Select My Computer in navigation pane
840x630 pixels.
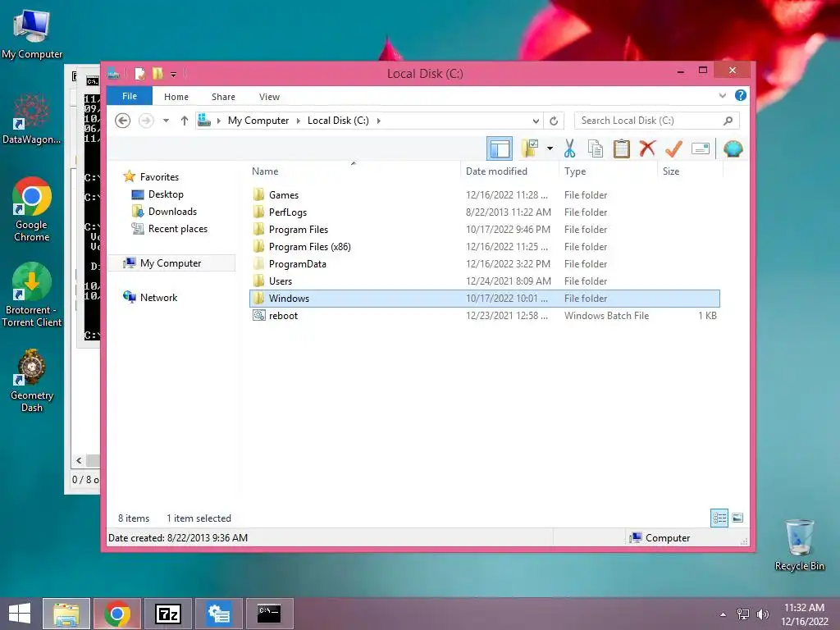tap(171, 263)
